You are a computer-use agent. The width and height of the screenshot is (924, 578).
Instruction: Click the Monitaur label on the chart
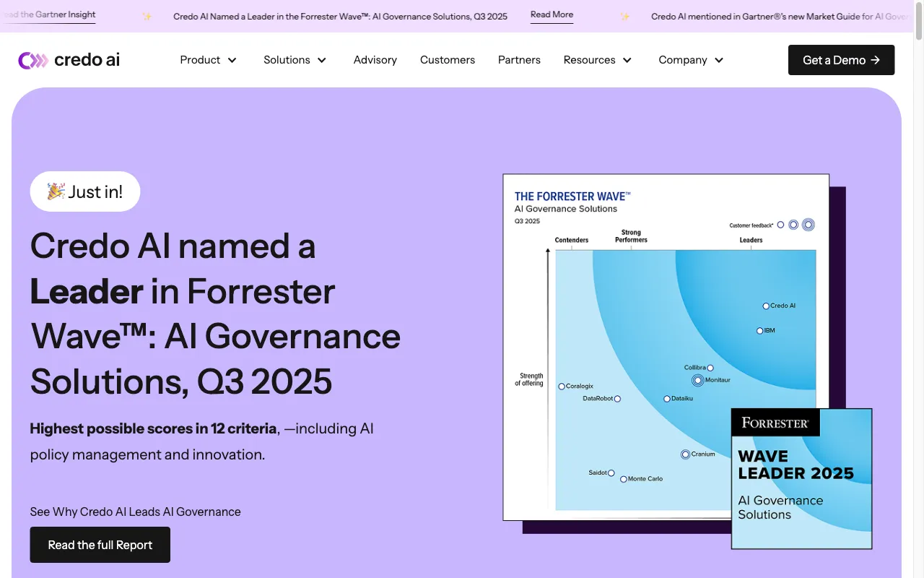tap(718, 380)
